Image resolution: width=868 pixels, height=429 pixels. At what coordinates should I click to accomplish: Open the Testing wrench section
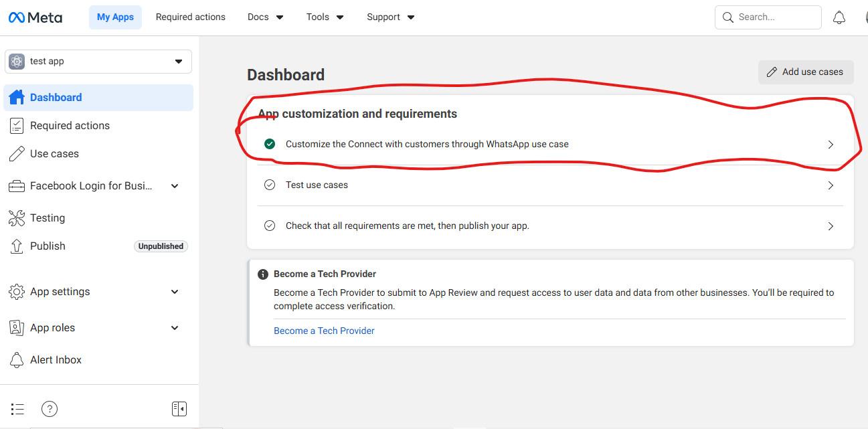(16, 218)
